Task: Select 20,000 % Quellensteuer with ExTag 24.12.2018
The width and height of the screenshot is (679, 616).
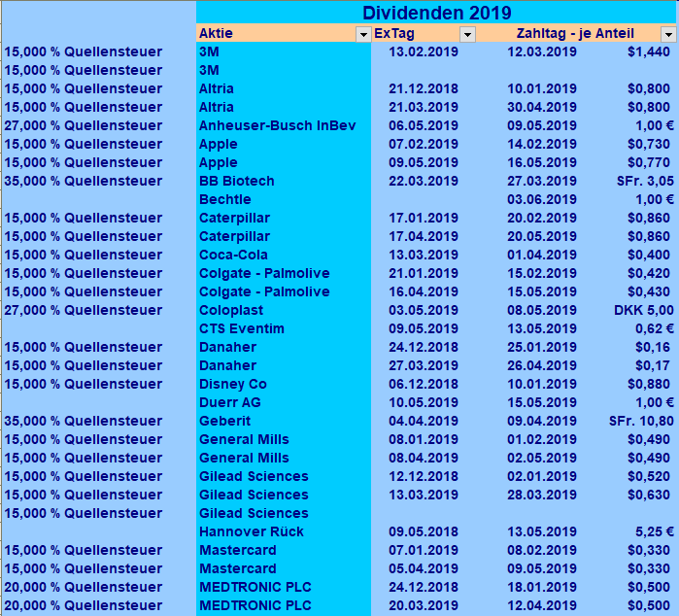Action: click(84, 588)
